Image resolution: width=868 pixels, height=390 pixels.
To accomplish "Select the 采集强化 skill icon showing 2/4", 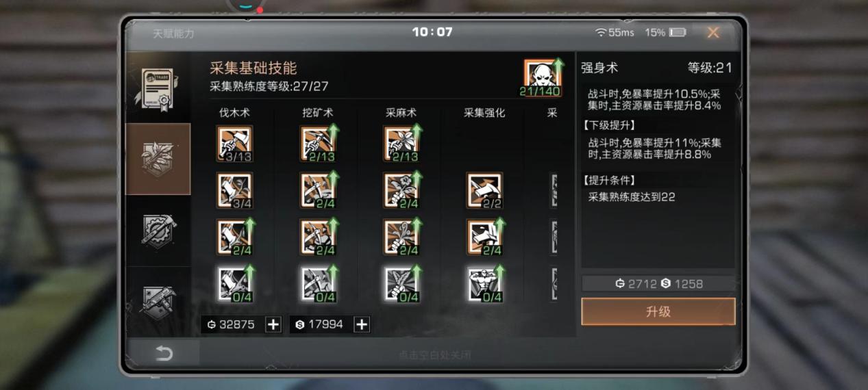I will coord(484,237).
